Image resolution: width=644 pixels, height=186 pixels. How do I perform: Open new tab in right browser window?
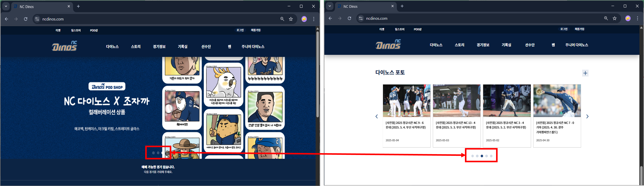(402, 6)
